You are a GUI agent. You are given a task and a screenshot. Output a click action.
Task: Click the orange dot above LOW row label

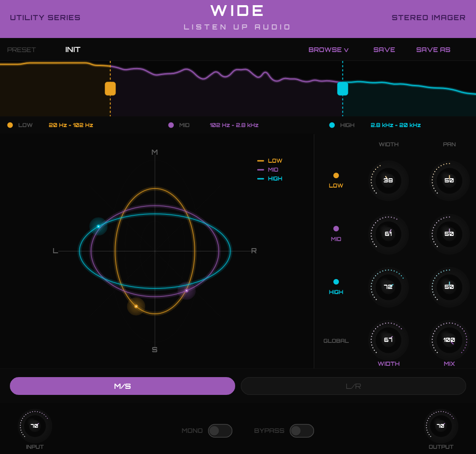click(x=336, y=175)
